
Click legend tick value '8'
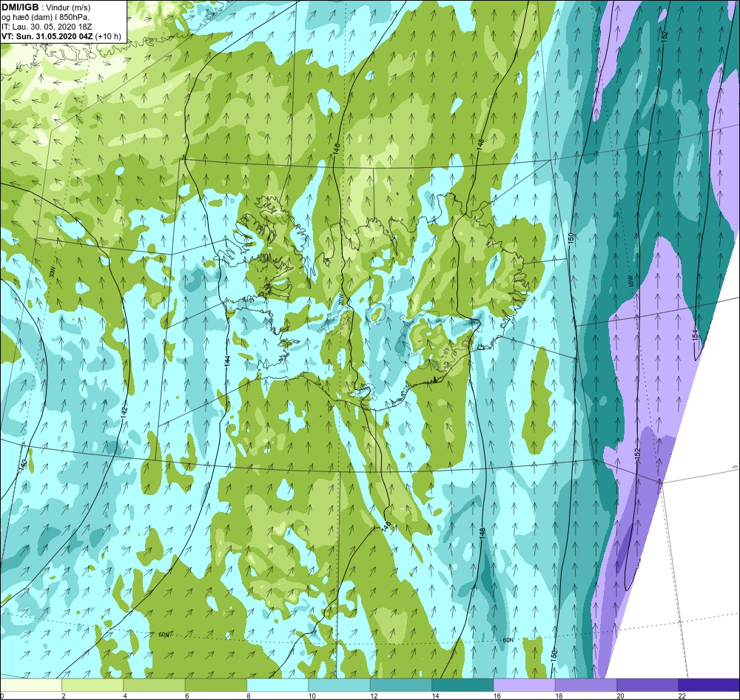248,696
